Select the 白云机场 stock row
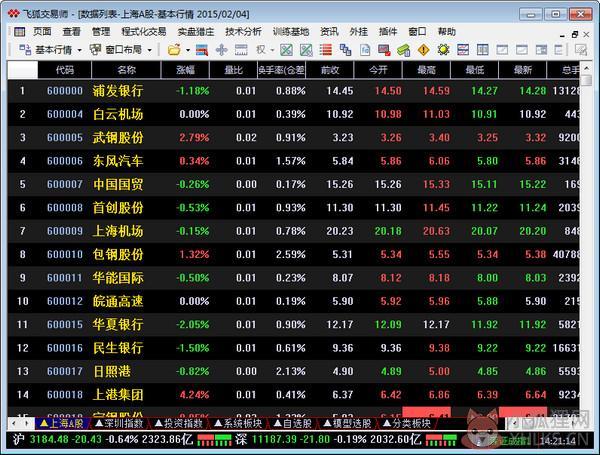Viewport: 600px width, 455px height. (x=293, y=114)
